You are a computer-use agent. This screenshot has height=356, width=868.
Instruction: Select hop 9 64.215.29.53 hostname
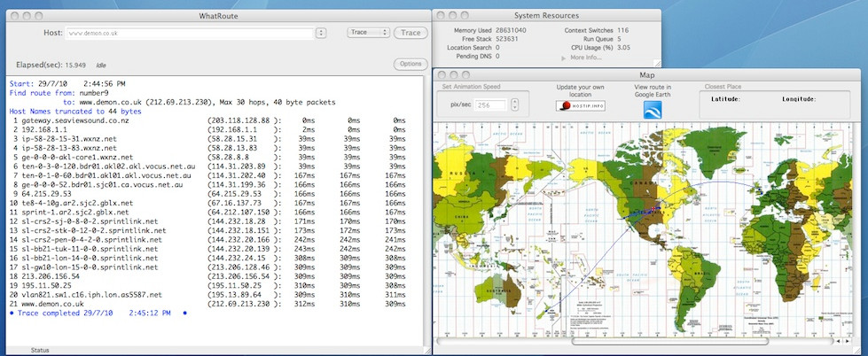pyautogui.click(x=46, y=193)
